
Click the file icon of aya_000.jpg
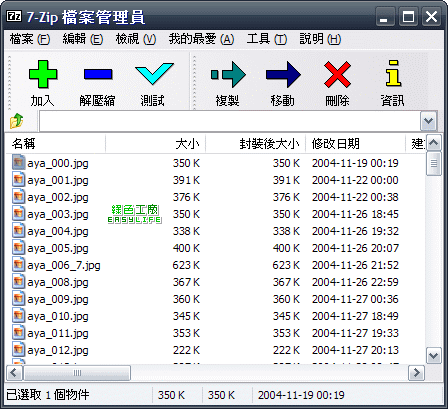click(18, 162)
